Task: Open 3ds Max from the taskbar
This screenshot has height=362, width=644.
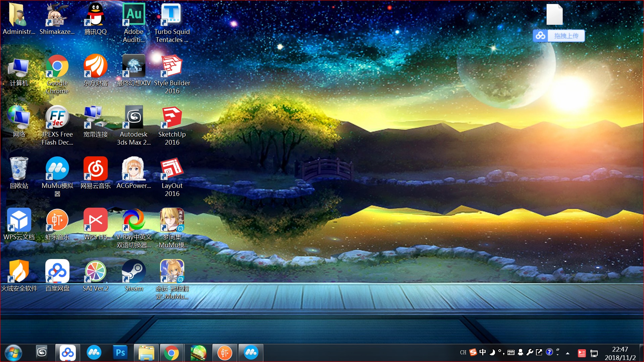Action: [42, 353]
